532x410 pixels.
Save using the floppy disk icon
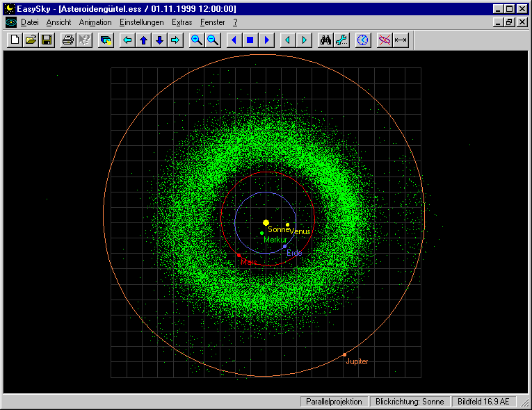(x=47, y=40)
